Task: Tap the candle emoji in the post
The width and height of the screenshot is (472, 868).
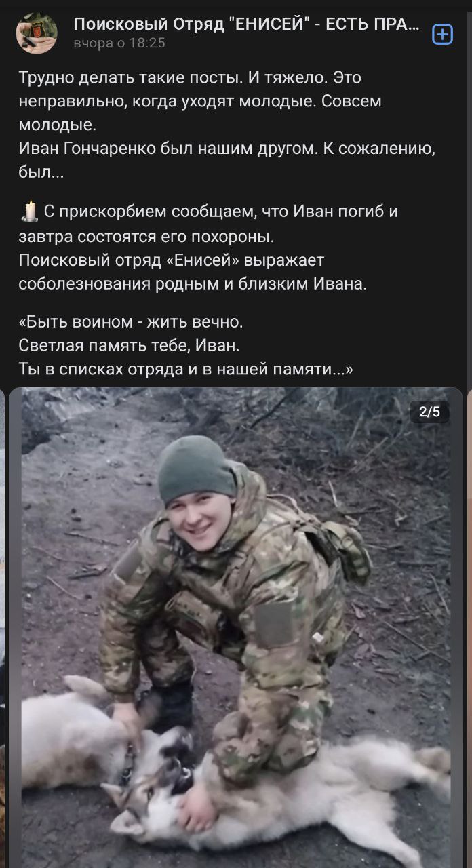Action: (x=29, y=212)
